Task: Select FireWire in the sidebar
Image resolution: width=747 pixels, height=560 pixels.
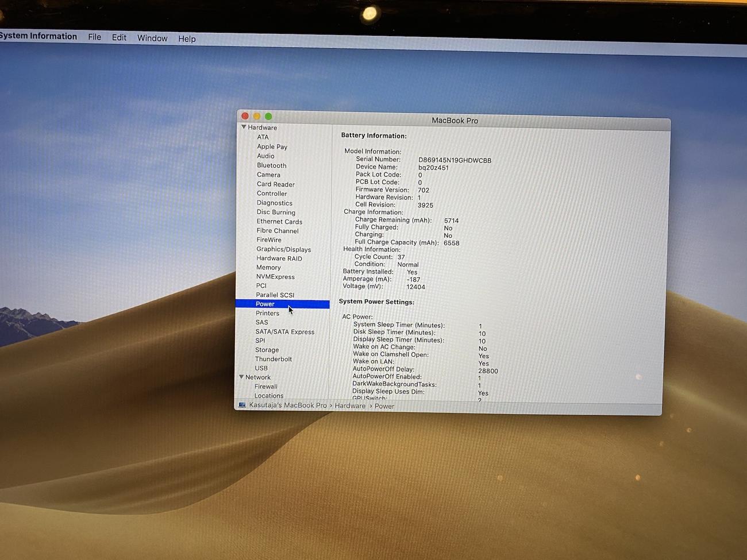Action: [x=269, y=240]
